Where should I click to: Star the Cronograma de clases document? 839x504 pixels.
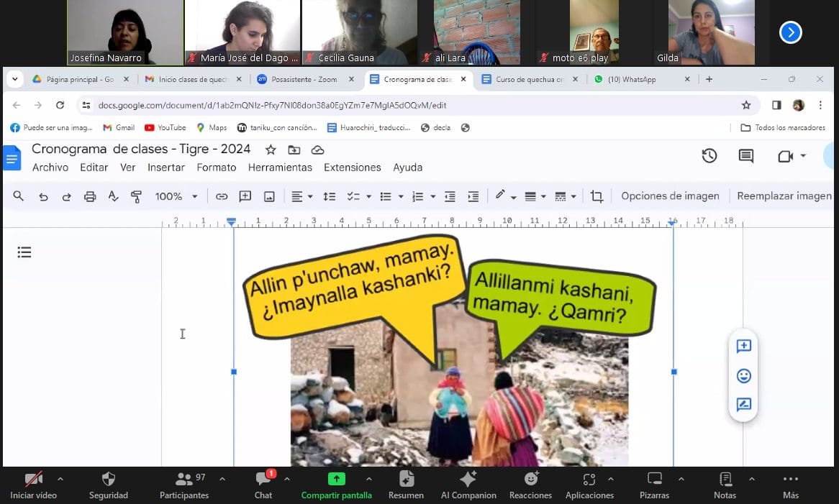271,150
